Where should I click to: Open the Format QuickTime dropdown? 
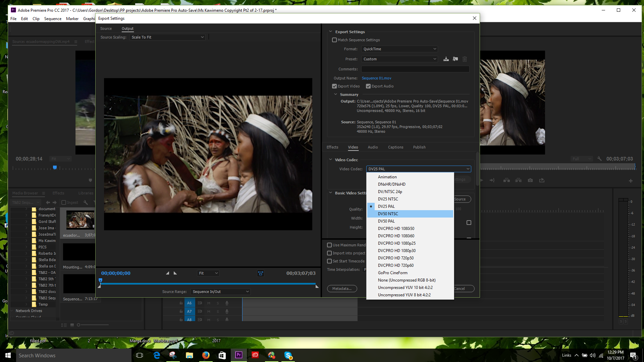[x=399, y=49]
